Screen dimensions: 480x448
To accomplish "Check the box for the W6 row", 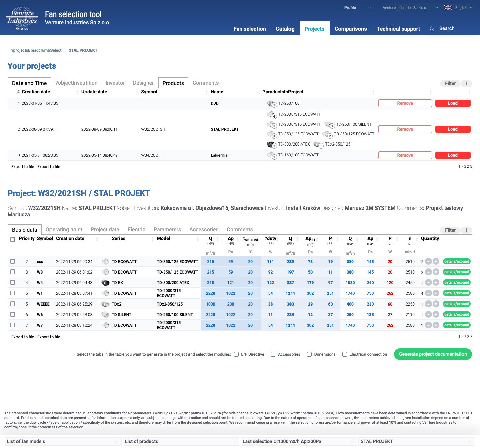I will coord(13,314).
